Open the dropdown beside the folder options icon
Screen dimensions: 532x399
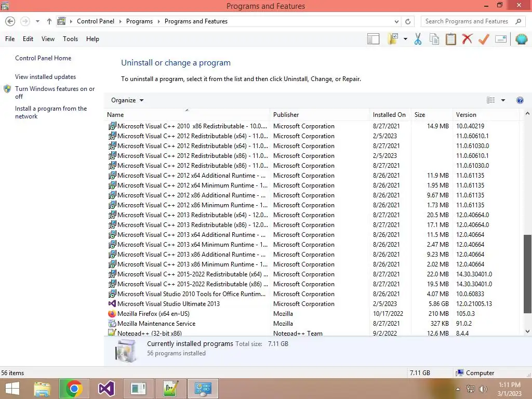pos(405,39)
